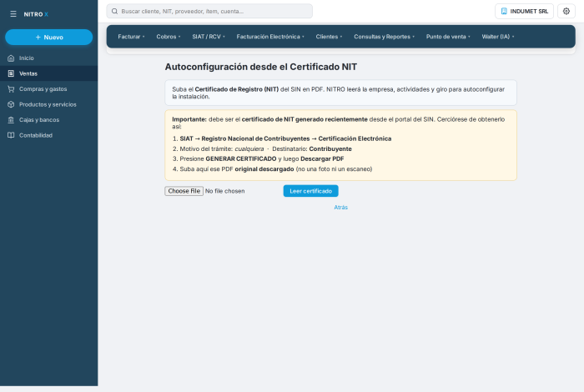
Task: Expand Facturación Electrónica dropdown
Action: (270, 37)
